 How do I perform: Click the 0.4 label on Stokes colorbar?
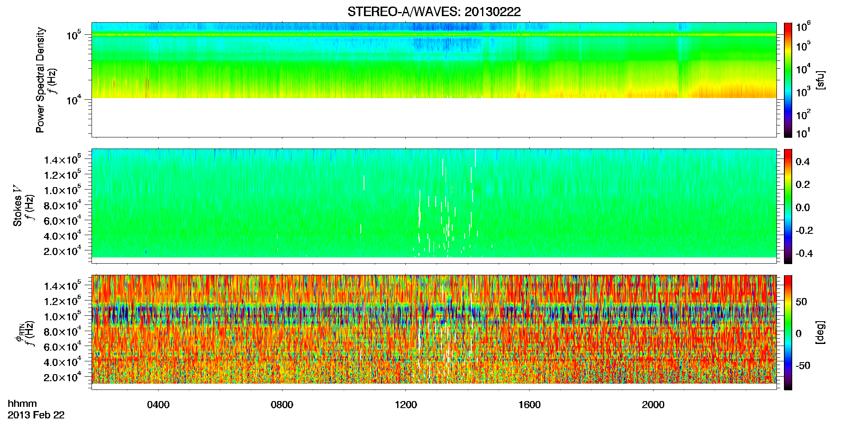click(x=803, y=162)
